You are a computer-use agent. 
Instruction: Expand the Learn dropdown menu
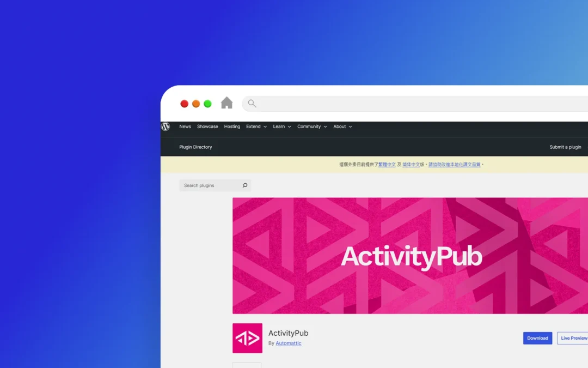coord(282,126)
